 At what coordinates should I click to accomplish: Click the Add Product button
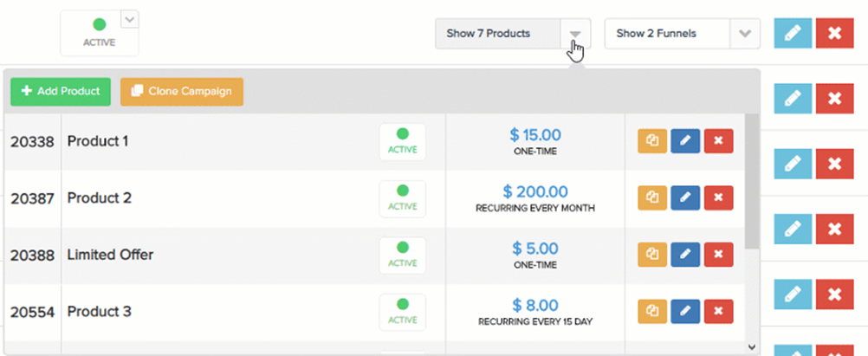(x=61, y=91)
